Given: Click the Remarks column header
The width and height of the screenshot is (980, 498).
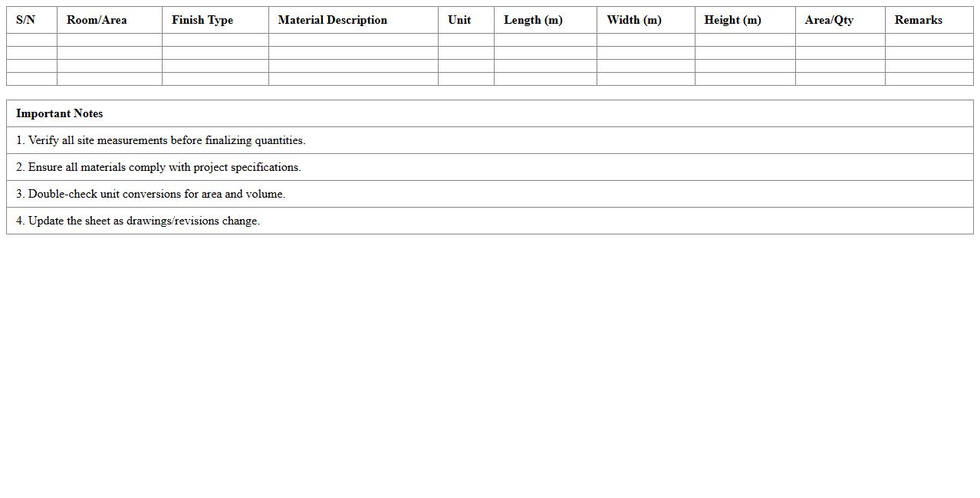Looking at the screenshot, I should coord(918,20).
